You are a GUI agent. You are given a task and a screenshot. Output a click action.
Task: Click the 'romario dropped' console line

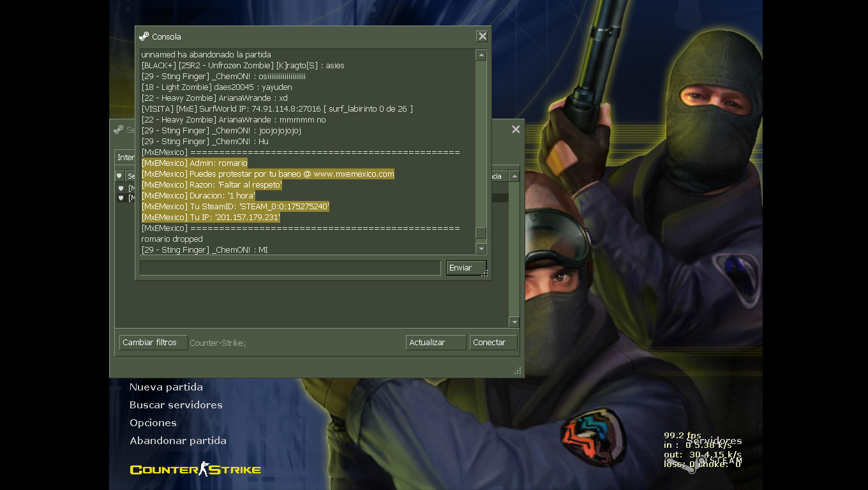point(172,239)
